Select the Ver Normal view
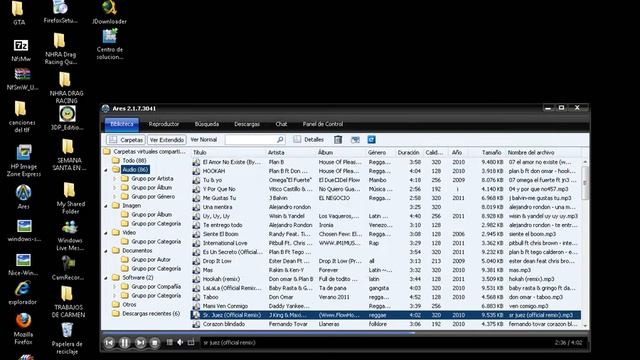 [x=204, y=140]
